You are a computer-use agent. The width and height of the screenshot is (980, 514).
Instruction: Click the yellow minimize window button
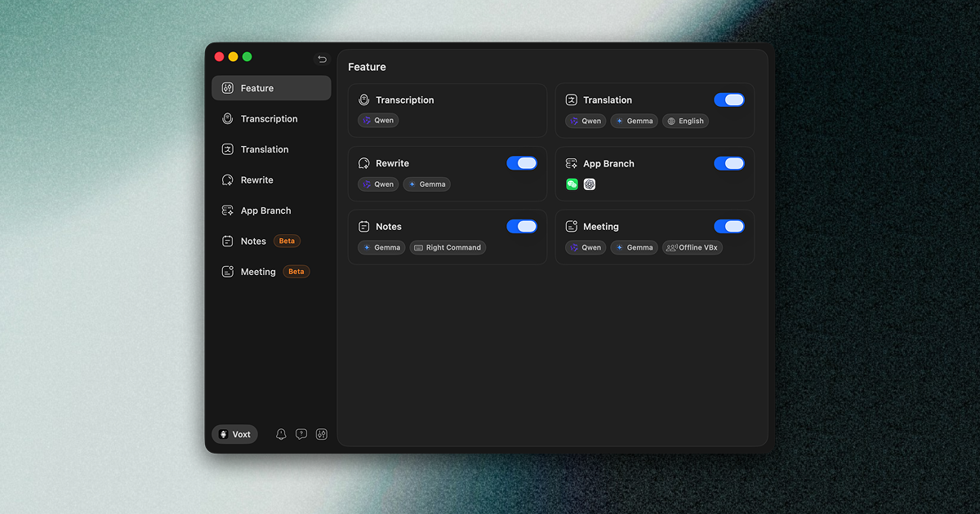[233, 57]
